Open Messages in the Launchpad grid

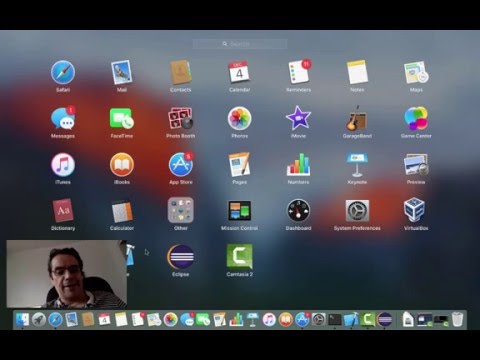click(x=63, y=118)
